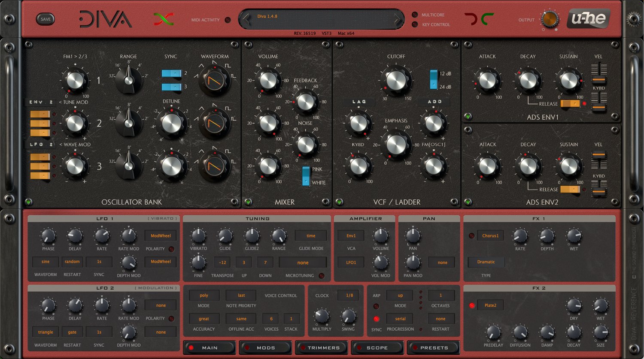Click the SAVE button
Viewport: 644px width, 359px height.
pos(46,19)
